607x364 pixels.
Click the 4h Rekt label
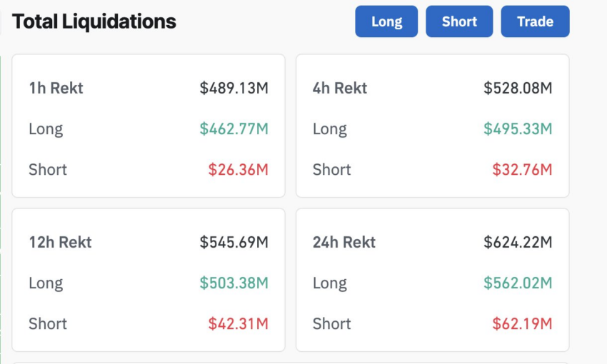point(340,89)
